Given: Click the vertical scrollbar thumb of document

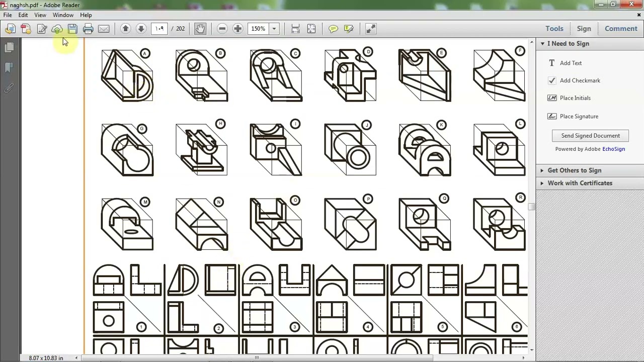Looking at the screenshot, I should point(532,206).
